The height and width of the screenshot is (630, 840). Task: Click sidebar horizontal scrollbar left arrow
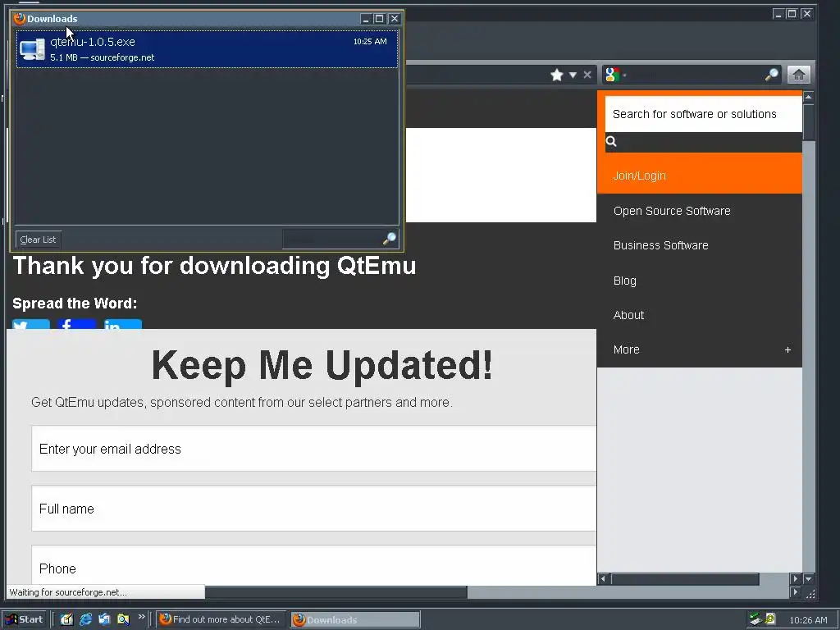[603, 578]
